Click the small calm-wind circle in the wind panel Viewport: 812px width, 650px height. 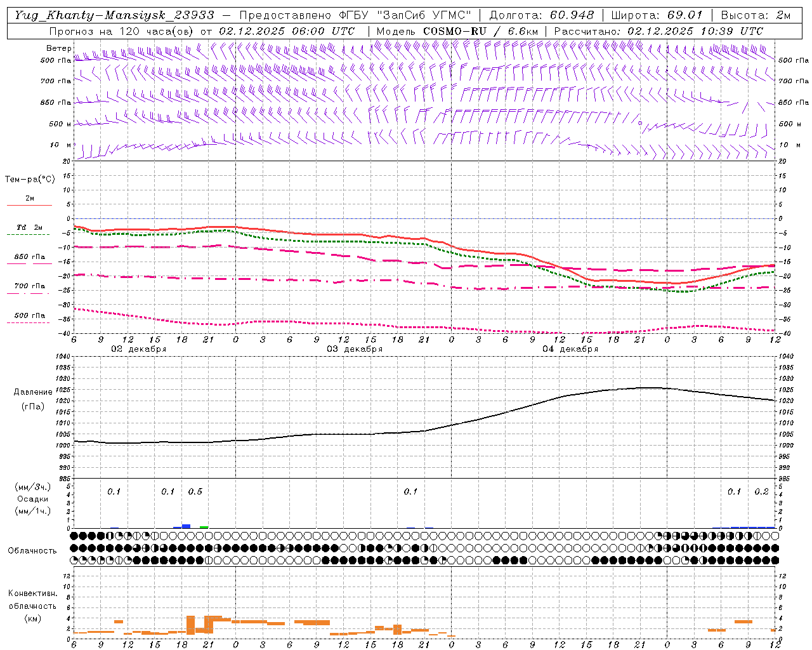[640, 123]
